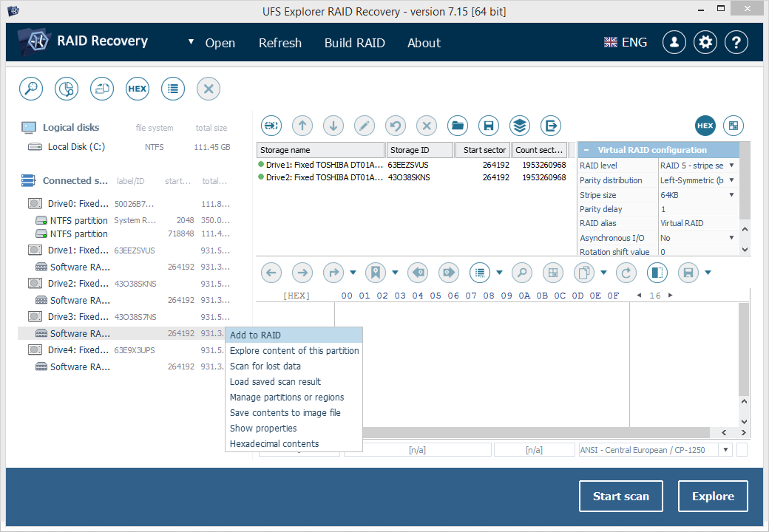Click Open in the top menu bar
769x532 pixels.
[x=220, y=43]
